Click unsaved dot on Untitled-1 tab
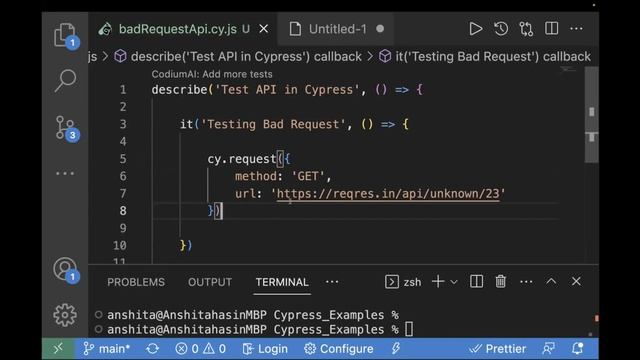Screen dimensions: 640x360 pyautogui.click(x=380, y=29)
